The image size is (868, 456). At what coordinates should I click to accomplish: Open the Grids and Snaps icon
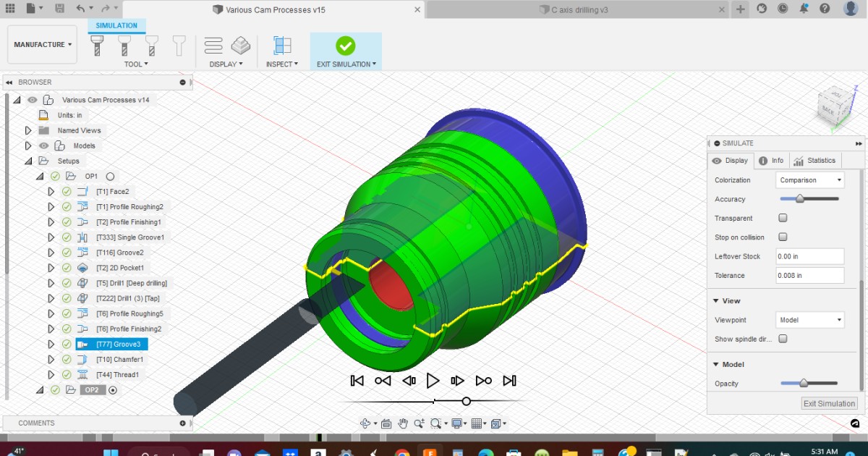477,423
